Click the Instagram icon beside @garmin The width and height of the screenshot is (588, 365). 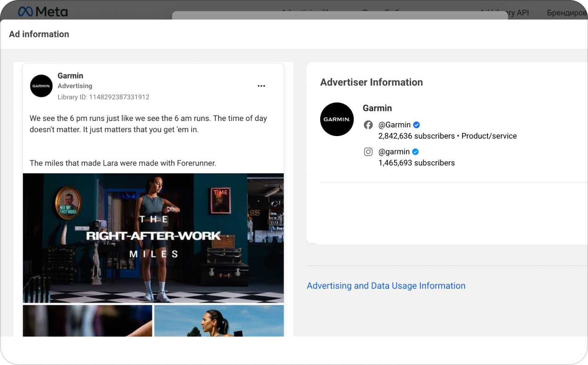tap(368, 152)
